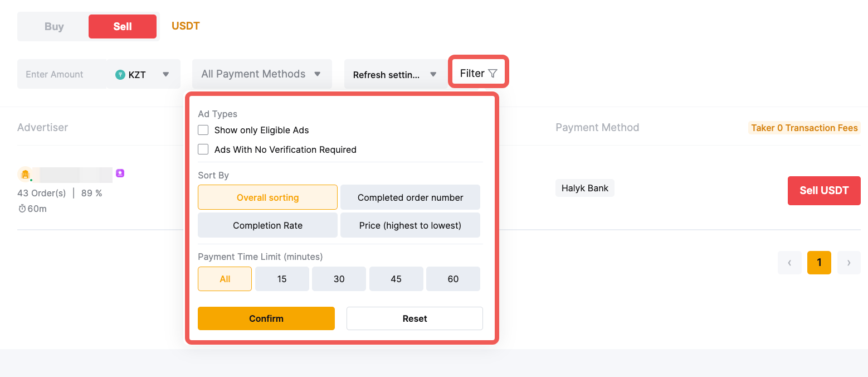
Task: Switch to the Buy tab
Action: [54, 27]
